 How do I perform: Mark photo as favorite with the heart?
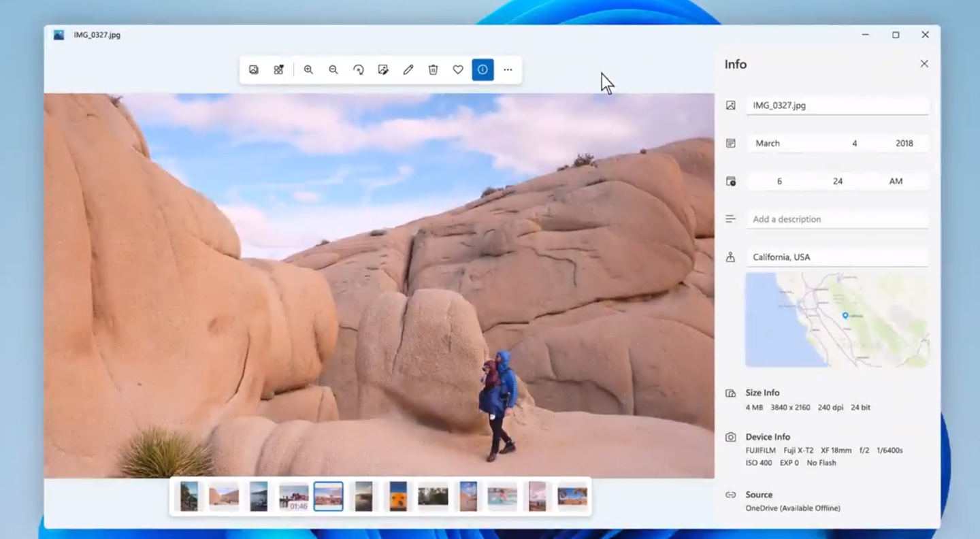click(458, 69)
